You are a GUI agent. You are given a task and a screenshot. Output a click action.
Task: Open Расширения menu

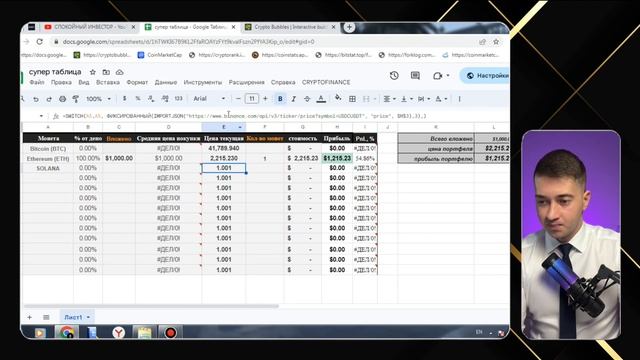[x=247, y=82]
